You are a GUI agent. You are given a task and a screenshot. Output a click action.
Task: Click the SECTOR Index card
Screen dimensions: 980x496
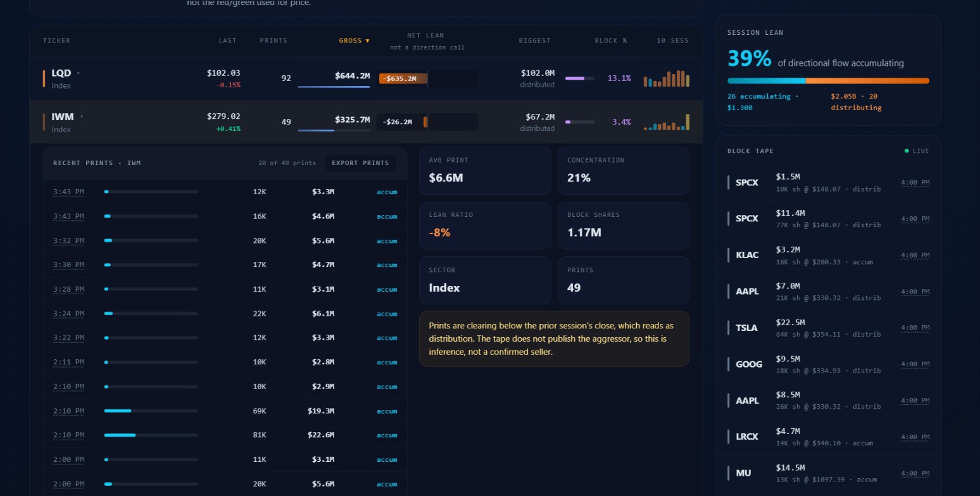485,280
